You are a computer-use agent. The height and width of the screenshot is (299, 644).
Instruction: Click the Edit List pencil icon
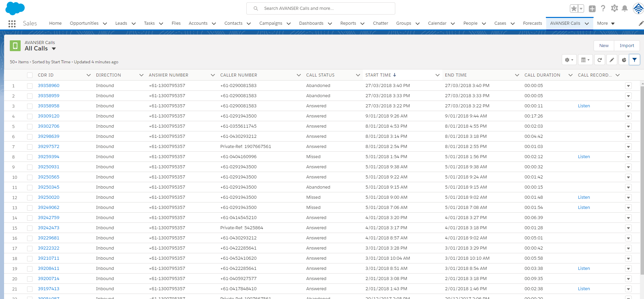612,60
